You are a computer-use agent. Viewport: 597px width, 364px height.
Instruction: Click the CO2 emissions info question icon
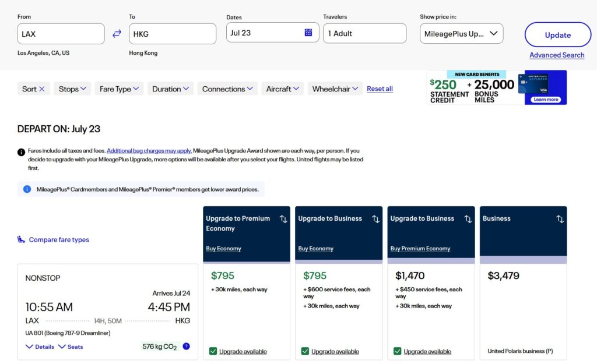click(x=186, y=347)
